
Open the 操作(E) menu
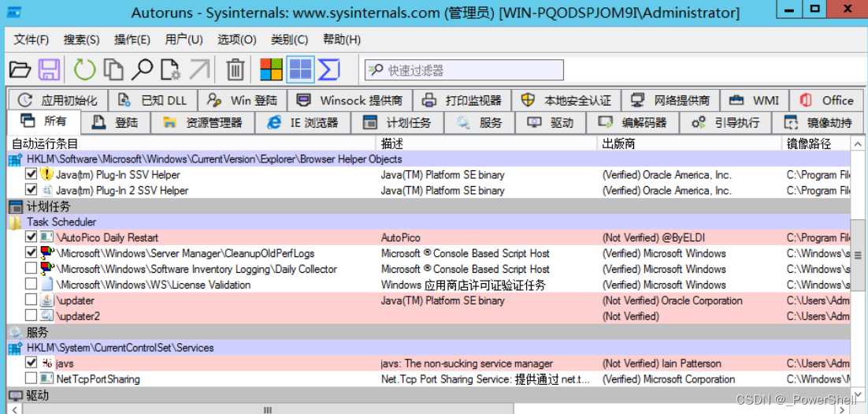tap(132, 40)
